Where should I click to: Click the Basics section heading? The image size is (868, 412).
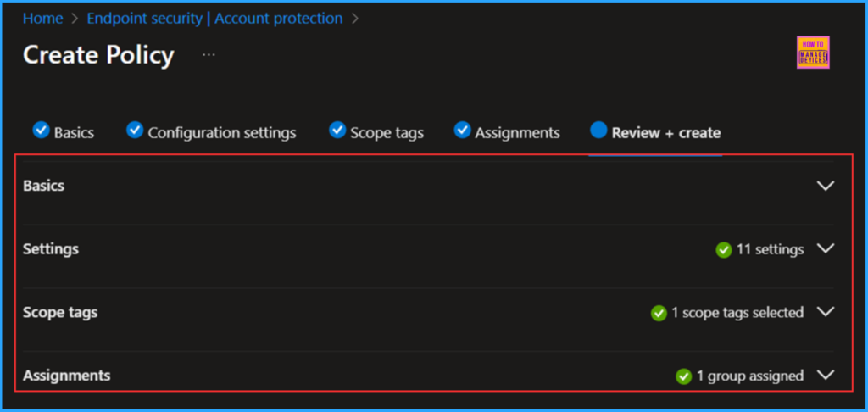[44, 186]
